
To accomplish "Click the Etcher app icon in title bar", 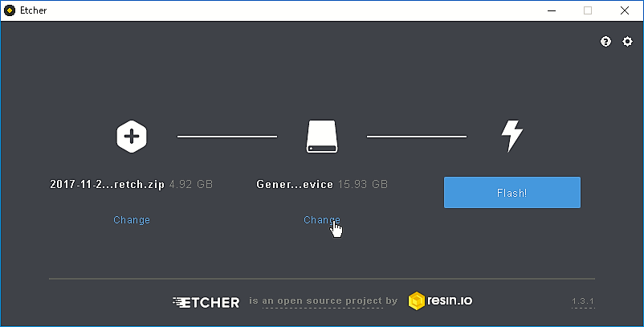I will pos(10,10).
